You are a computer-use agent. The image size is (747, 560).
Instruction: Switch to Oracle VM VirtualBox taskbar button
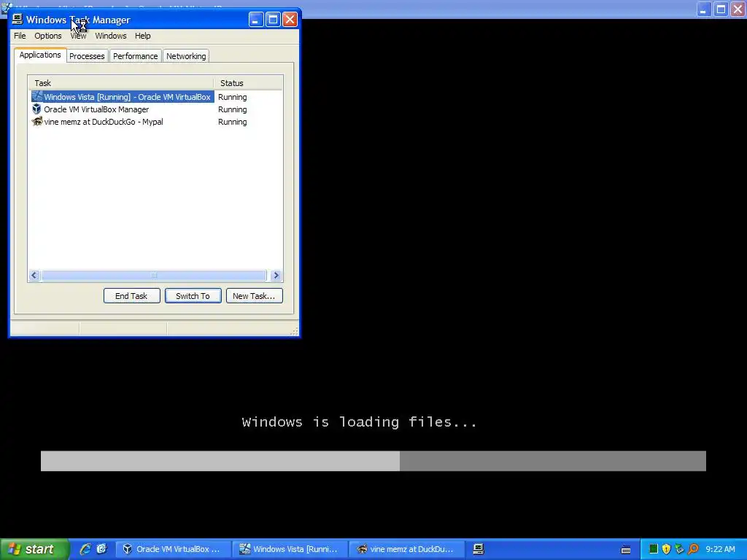[174, 549]
